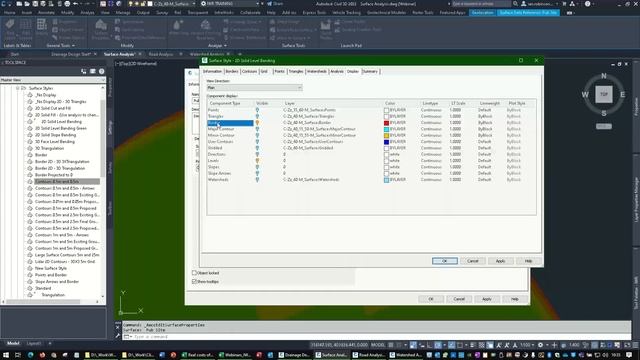Click Apply in Surface Style dialog
The image size is (640, 360).
[500, 261]
